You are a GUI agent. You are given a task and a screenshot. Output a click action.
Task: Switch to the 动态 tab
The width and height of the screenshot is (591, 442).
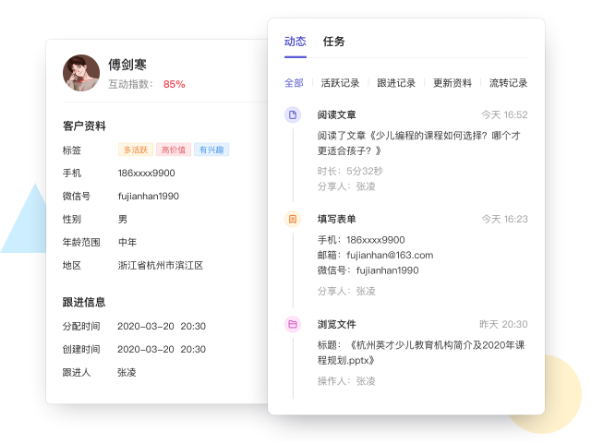[295, 41]
